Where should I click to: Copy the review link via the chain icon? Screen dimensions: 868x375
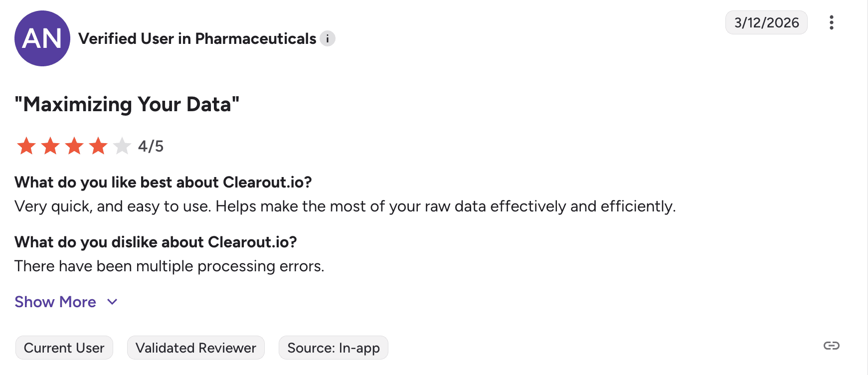pos(831,346)
